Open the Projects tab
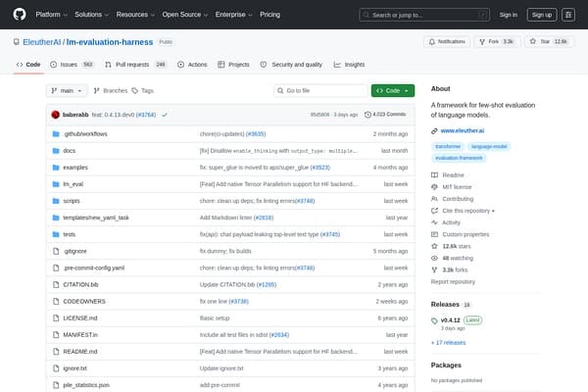588x392 pixels. 233,65
